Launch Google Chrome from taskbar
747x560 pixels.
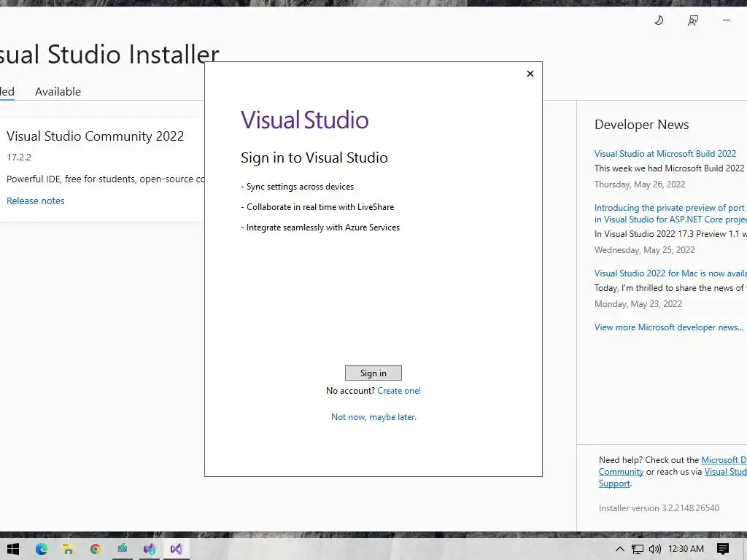click(x=96, y=549)
